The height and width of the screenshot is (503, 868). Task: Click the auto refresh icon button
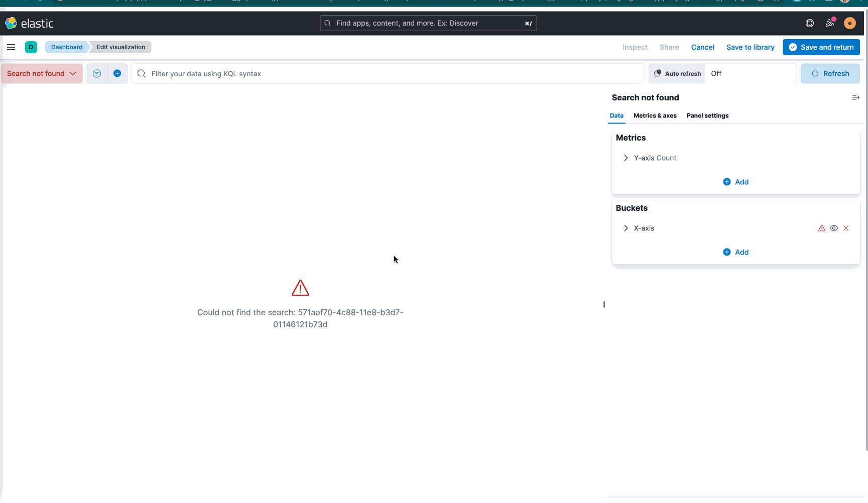tap(677, 74)
